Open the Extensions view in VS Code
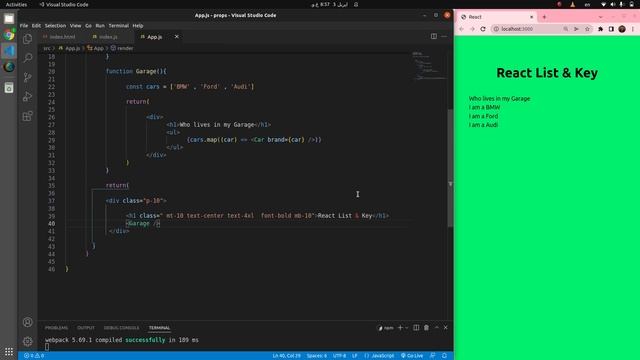The width and height of the screenshot is (640, 360). click(x=28, y=116)
